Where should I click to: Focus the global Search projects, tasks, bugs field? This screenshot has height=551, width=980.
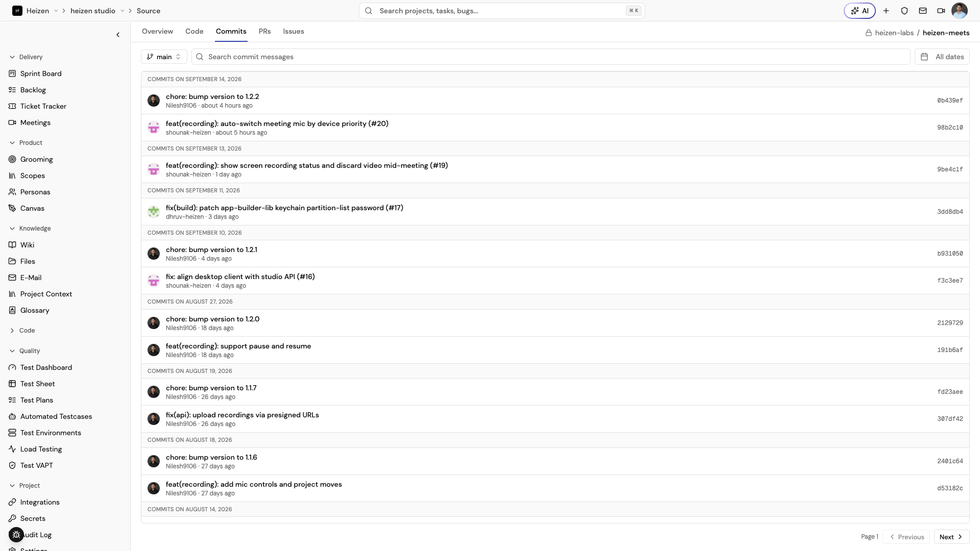click(502, 11)
